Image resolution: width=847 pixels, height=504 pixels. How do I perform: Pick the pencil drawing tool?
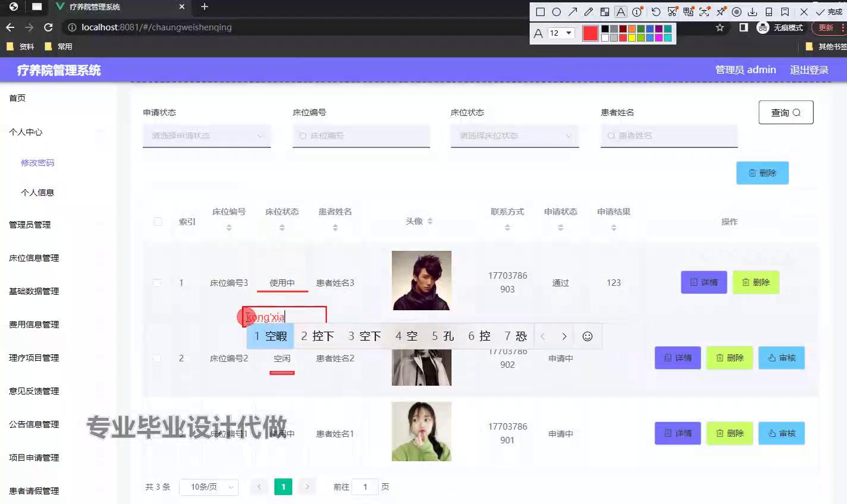coord(588,12)
